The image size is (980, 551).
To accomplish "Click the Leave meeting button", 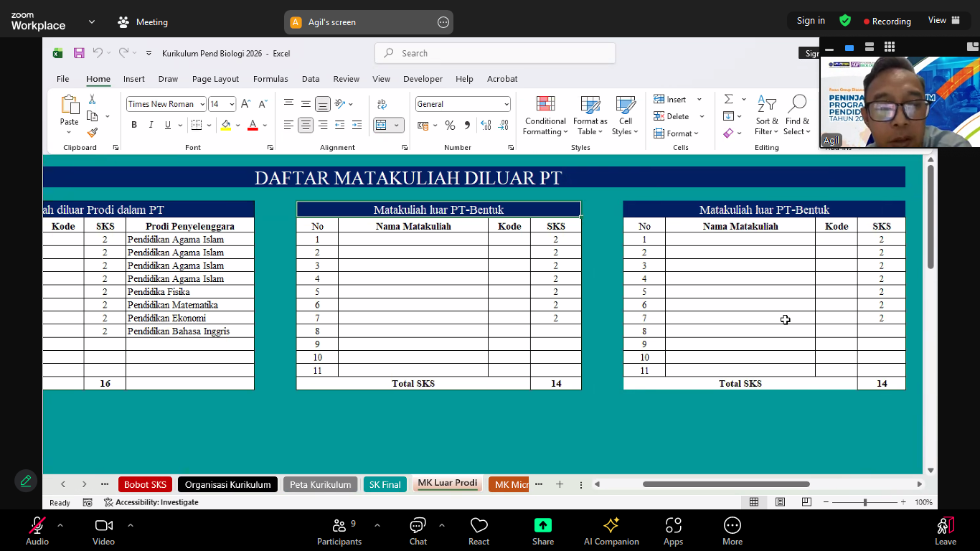I will [x=945, y=531].
